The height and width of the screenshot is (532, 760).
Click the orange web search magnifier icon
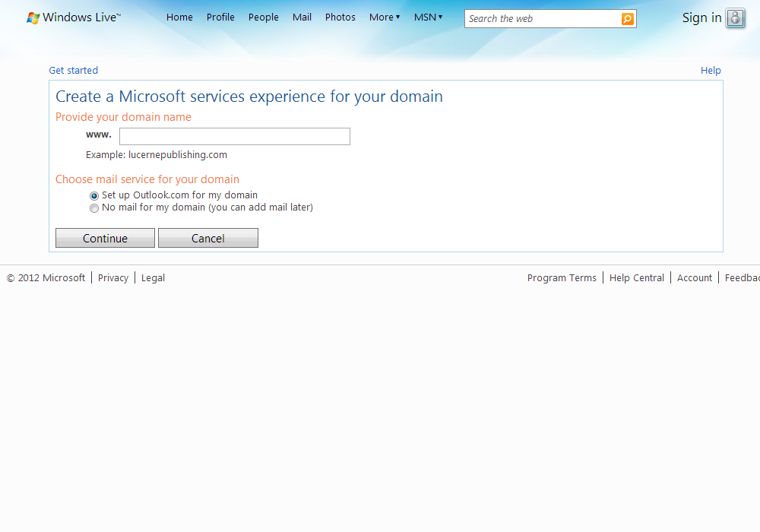[627, 19]
